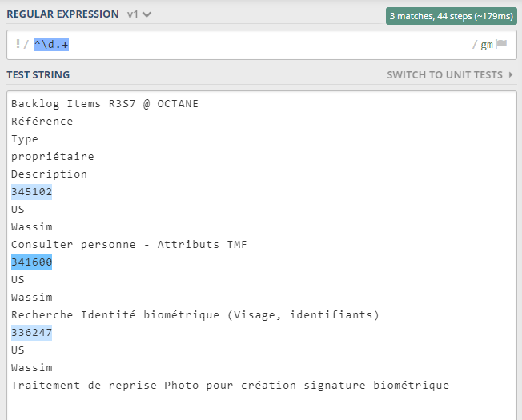522x420 pixels.
Task: Click the 'gm' flags text
Action: pyautogui.click(x=487, y=45)
